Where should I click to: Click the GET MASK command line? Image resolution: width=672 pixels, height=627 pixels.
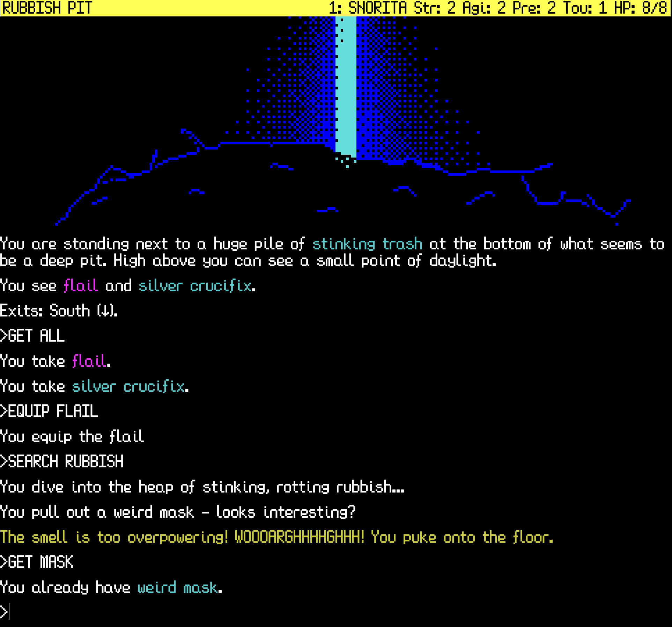pyautogui.click(x=37, y=562)
